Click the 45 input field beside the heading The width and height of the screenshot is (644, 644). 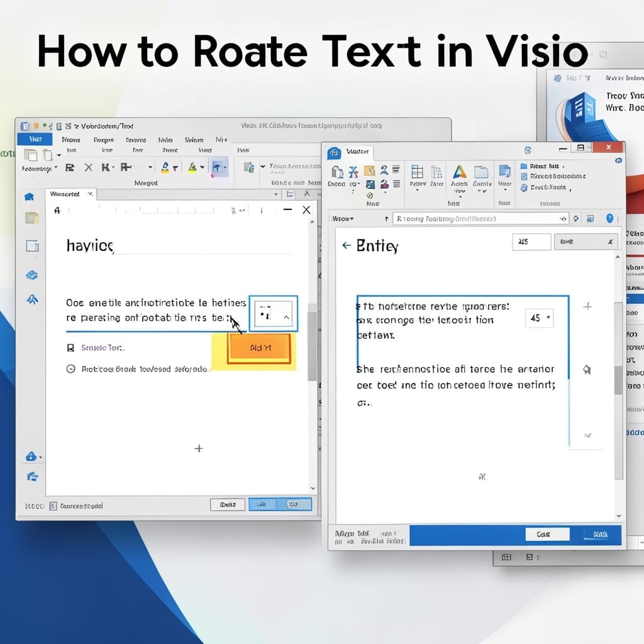(531, 241)
